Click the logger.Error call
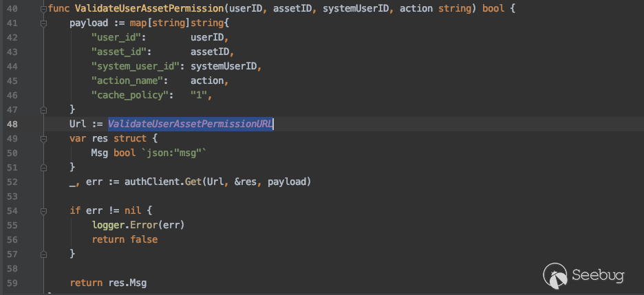Screen dimensions: 644x295 (x=138, y=225)
